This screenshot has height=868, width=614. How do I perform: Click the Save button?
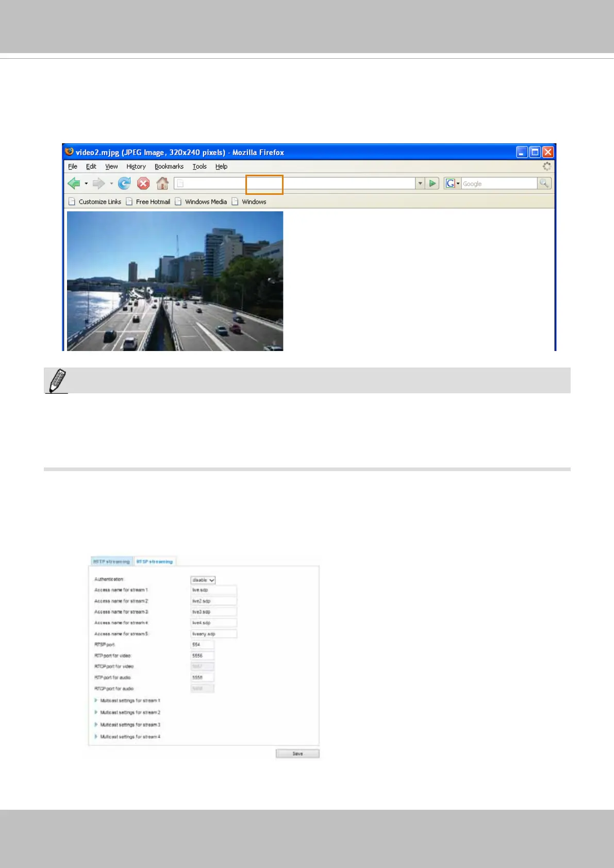(297, 754)
